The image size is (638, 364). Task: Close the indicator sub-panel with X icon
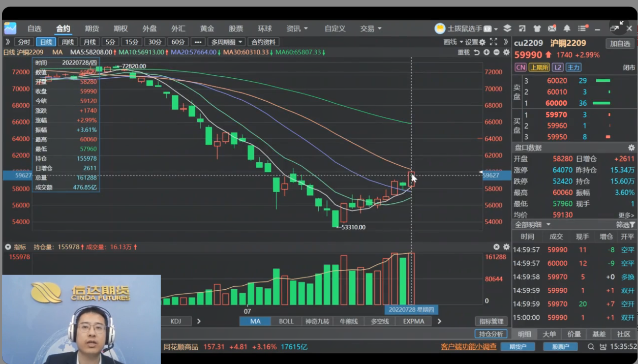click(x=497, y=247)
